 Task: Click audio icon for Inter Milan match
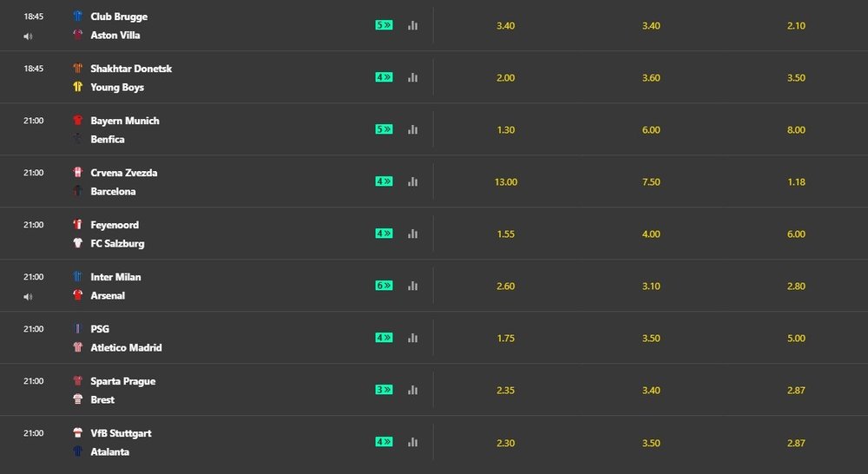[28, 297]
